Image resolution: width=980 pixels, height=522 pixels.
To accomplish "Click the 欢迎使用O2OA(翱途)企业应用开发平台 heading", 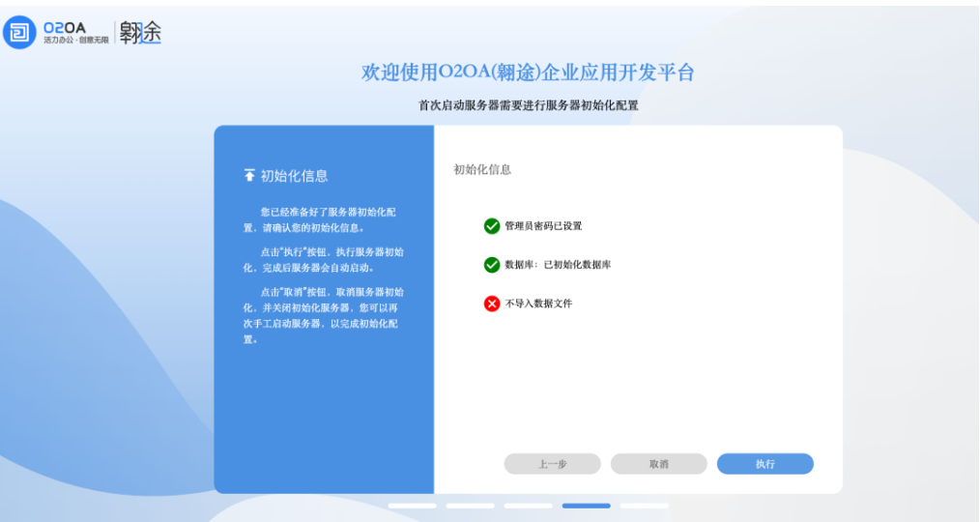I will point(528,72).
